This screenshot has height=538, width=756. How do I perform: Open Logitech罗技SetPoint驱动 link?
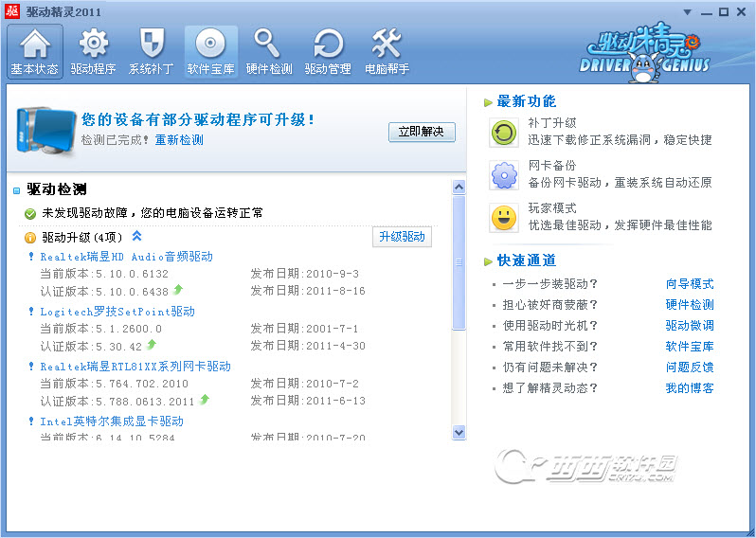(x=117, y=312)
